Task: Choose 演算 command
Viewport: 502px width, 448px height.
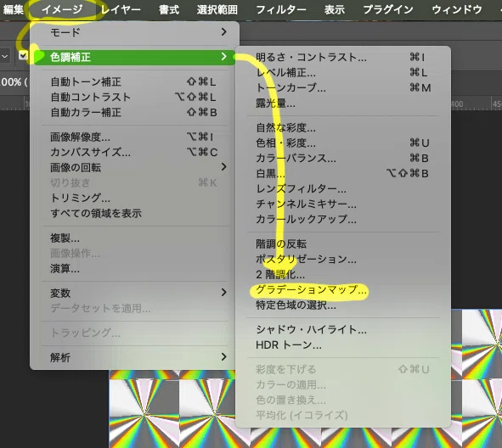Action: pos(134,269)
